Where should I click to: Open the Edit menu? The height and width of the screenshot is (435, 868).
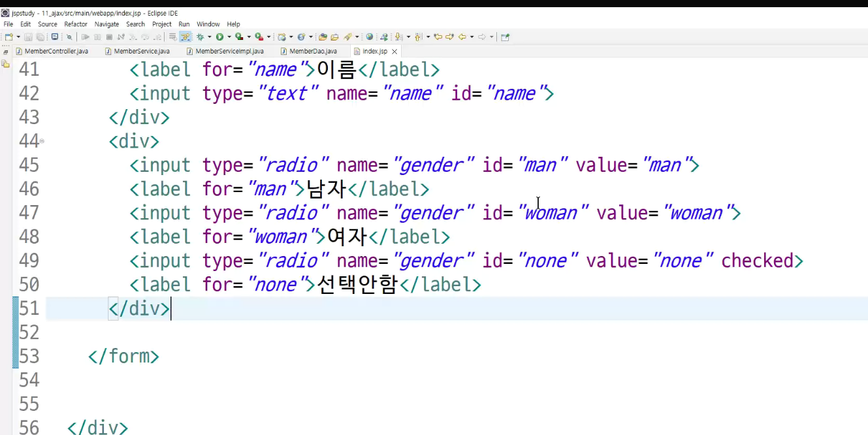25,24
